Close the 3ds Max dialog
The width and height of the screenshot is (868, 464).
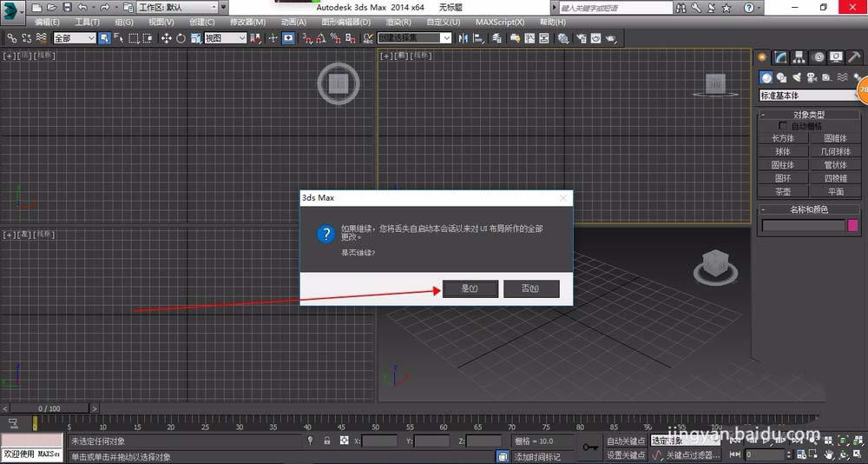pos(563,198)
